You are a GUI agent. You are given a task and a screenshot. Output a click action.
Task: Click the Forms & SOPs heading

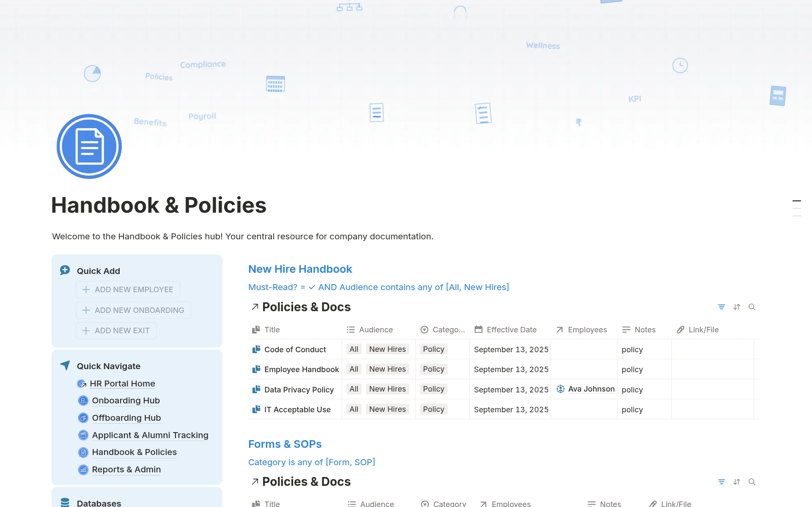click(x=285, y=444)
